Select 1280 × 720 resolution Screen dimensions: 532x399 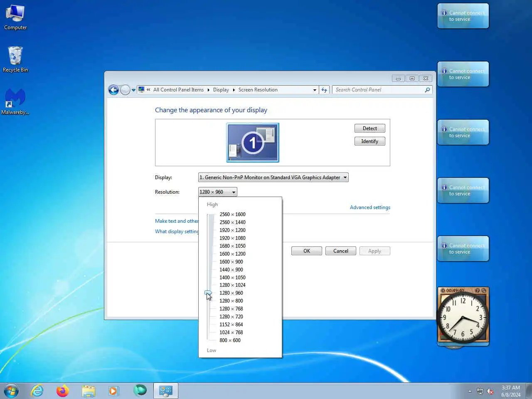pos(231,317)
